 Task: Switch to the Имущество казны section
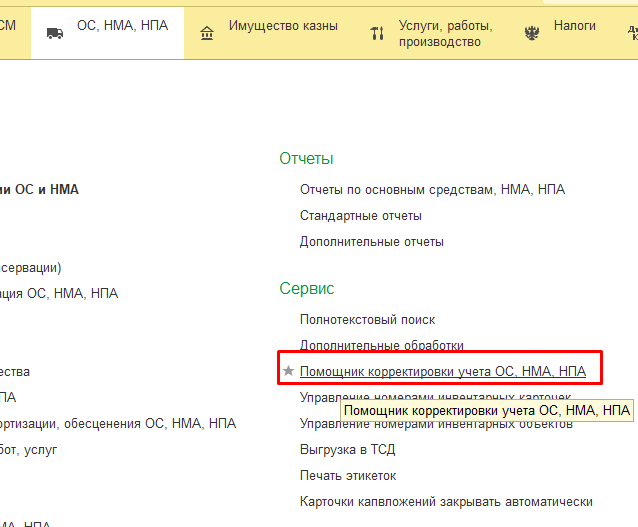[x=283, y=26]
